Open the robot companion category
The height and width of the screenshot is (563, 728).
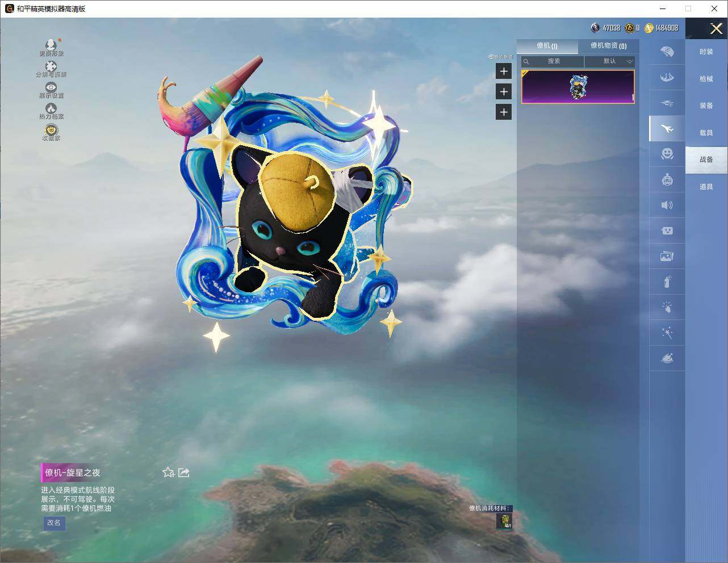pyautogui.click(x=667, y=179)
